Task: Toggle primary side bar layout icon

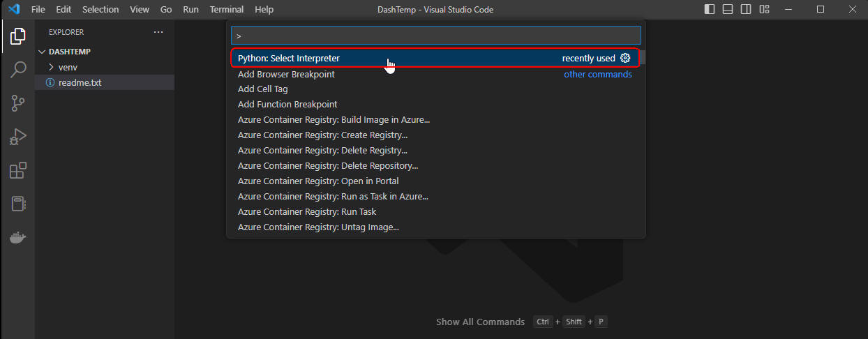Action: 710,9
